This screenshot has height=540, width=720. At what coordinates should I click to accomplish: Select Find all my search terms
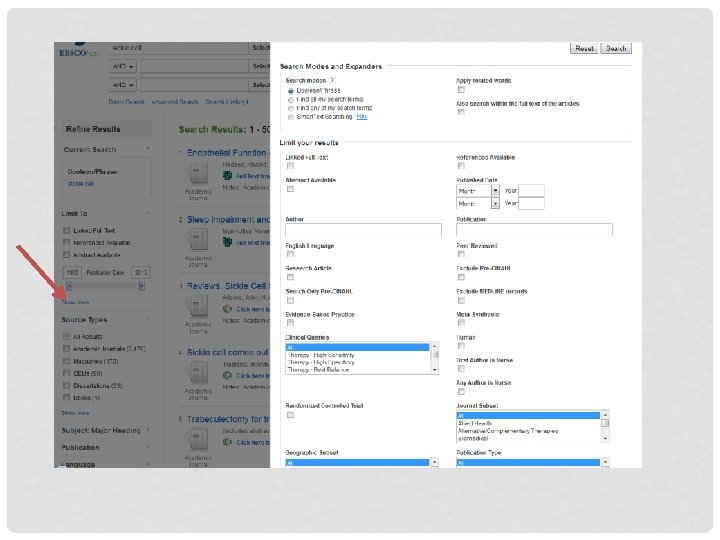(291, 100)
